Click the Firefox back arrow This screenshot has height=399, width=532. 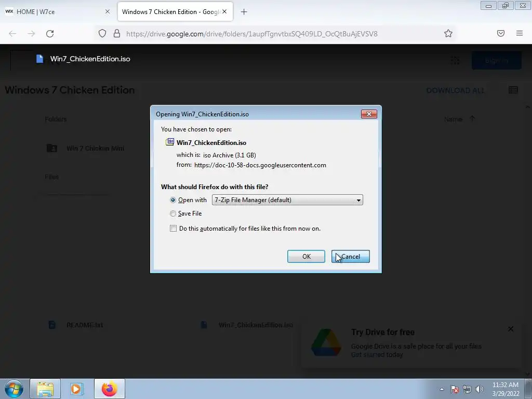click(x=12, y=34)
